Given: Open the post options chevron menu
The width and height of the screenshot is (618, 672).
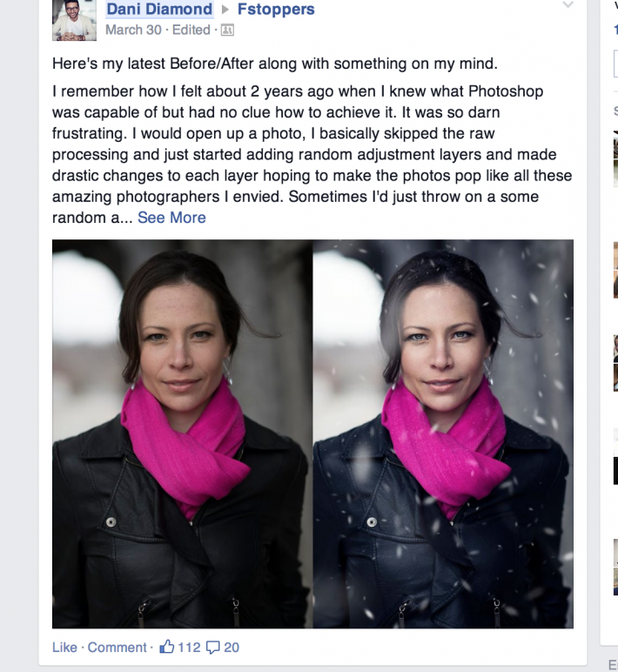Looking at the screenshot, I should [568, 4].
